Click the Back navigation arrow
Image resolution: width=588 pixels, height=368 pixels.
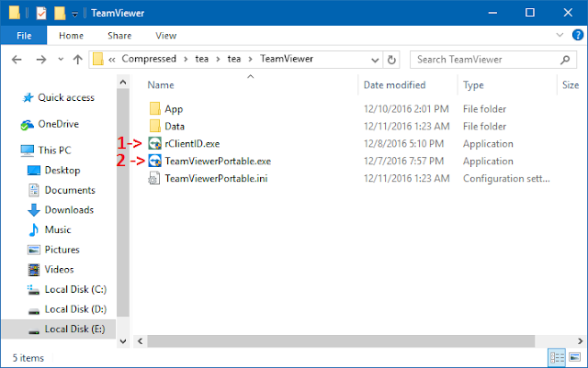(x=17, y=60)
